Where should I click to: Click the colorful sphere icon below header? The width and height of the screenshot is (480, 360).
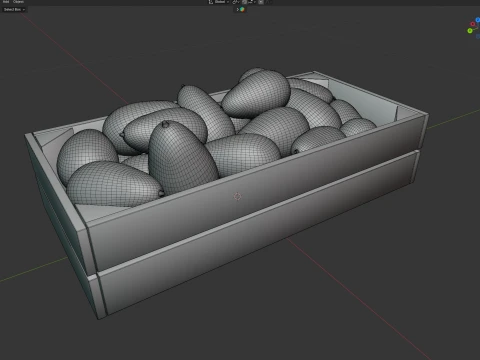[x=242, y=9]
